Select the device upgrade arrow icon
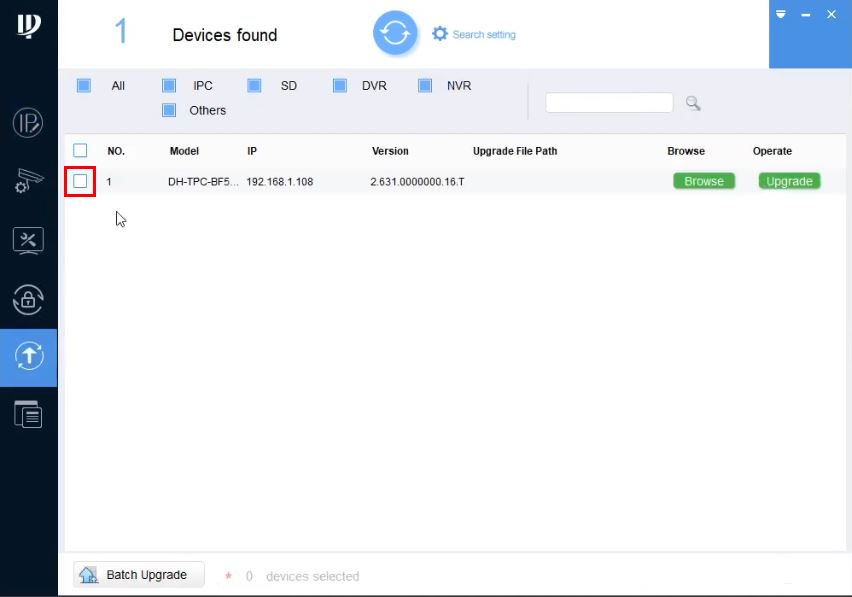Viewport: 852px width, 597px height. click(x=28, y=356)
